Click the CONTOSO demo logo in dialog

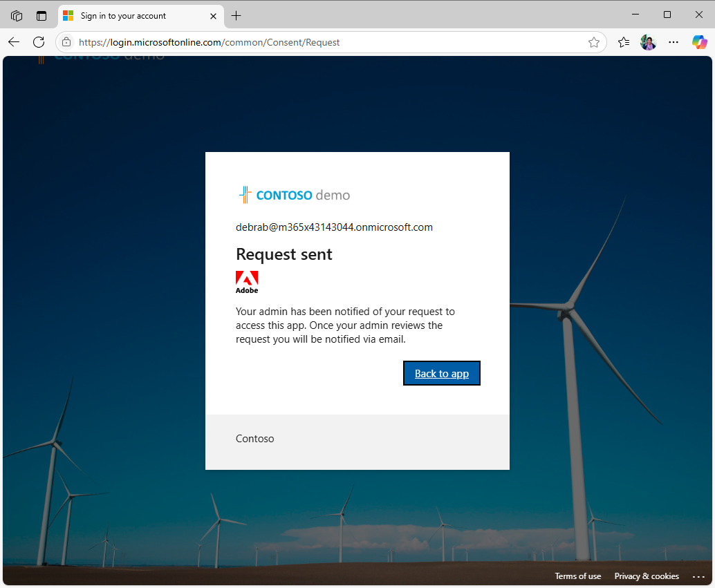coord(295,195)
